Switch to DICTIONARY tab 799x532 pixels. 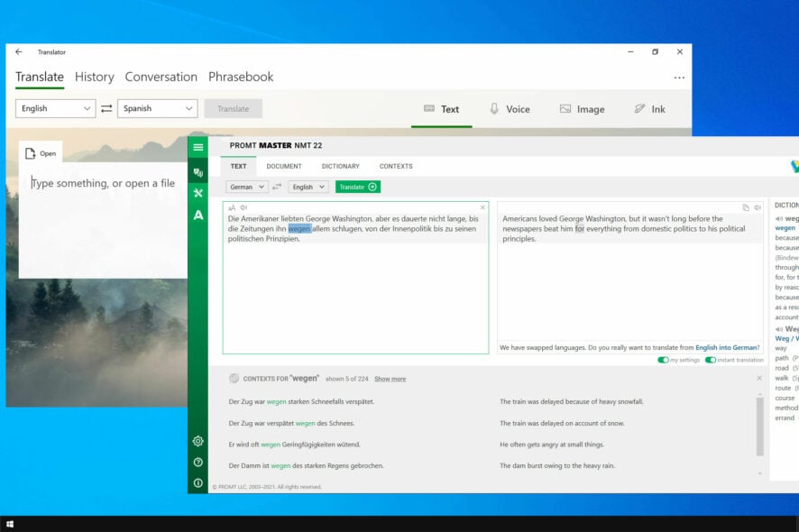340,166
